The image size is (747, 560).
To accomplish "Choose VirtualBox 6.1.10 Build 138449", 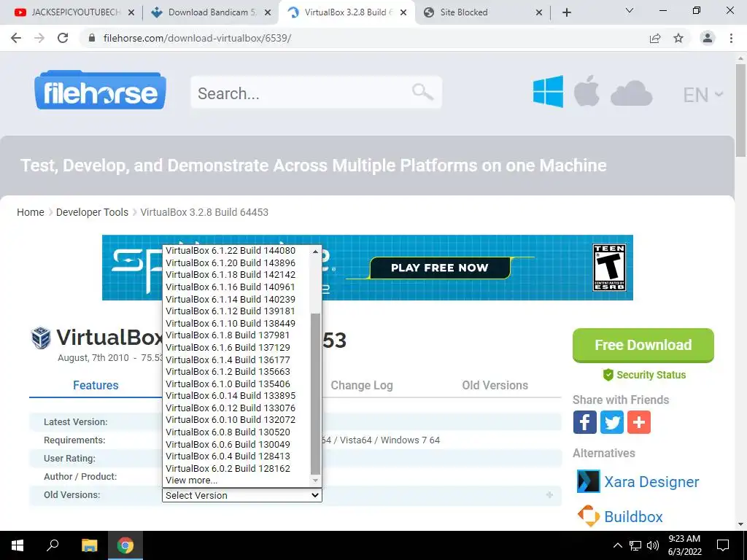I will coord(231,323).
